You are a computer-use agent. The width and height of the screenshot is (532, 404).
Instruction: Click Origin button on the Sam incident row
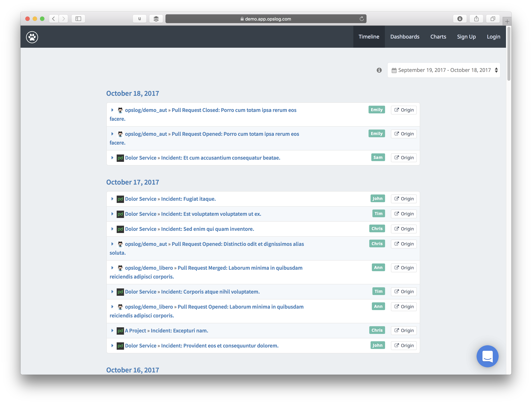point(404,158)
